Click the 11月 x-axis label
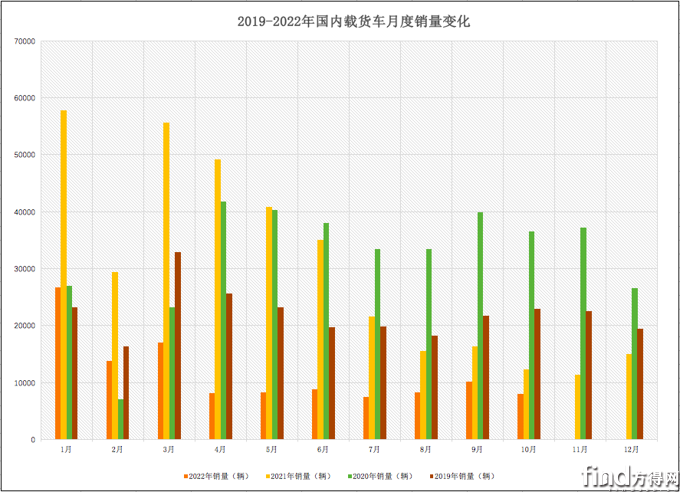680x492 pixels. (x=580, y=449)
